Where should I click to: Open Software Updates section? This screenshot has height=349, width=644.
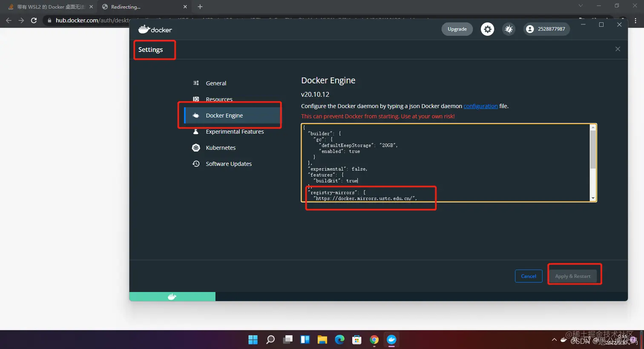tap(229, 164)
